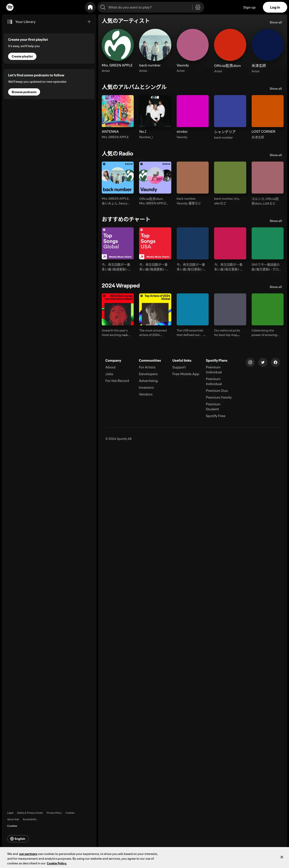Open Spotify's Instagram page icon
The image size is (289, 868).
[250, 362]
